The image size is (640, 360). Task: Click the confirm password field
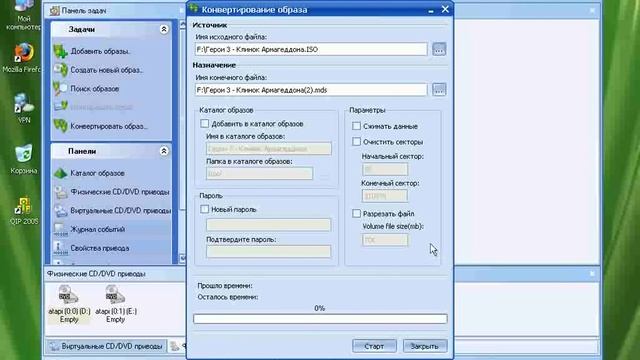point(269,251)
